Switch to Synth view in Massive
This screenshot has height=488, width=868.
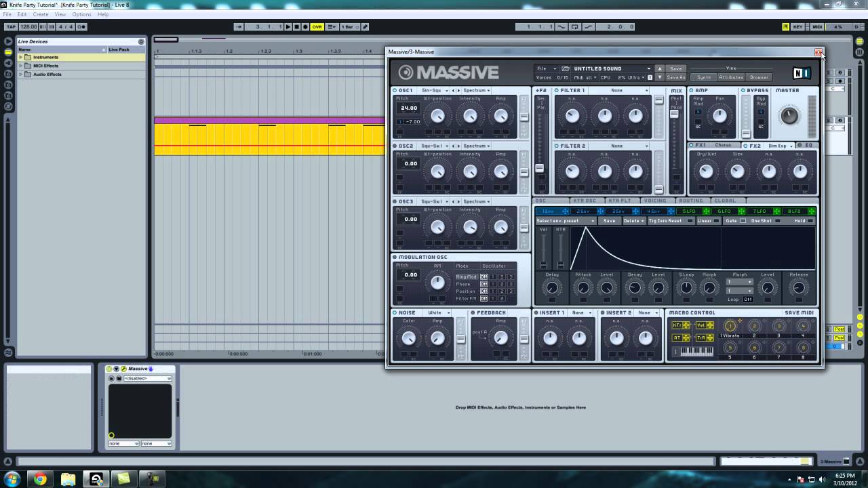click(x=704, y=77)
